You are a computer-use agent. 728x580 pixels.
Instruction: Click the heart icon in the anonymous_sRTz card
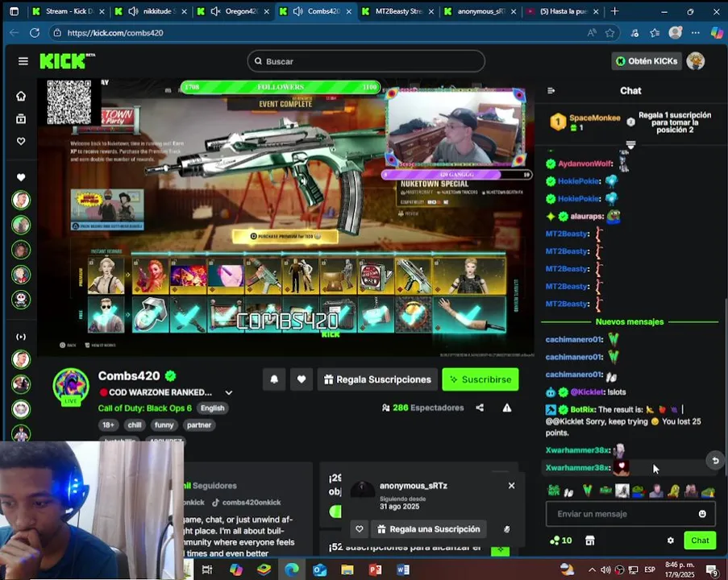[x=360, y=529]
